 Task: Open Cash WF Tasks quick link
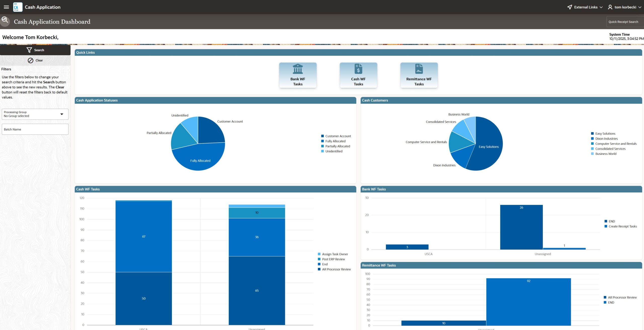[x=358, y=75]
